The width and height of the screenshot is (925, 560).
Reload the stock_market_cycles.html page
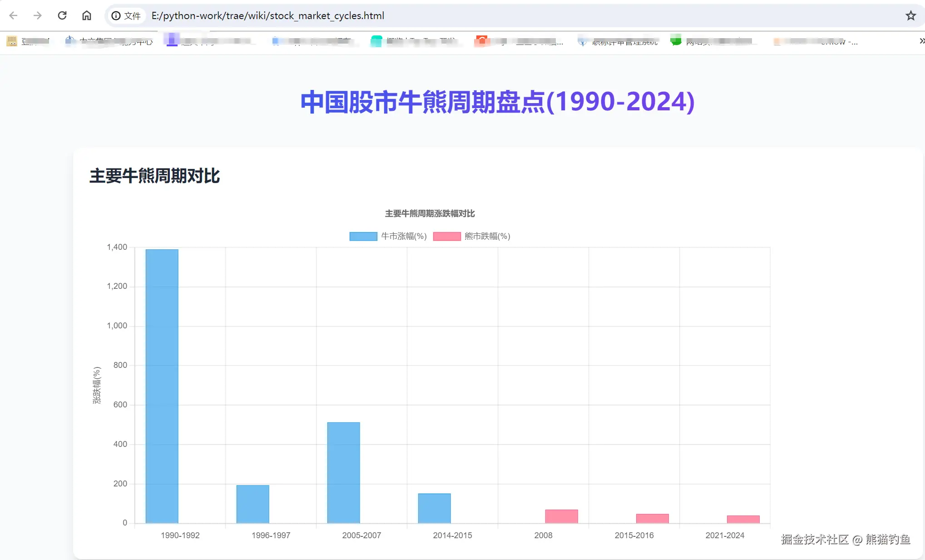pyautogui.click(x=62, y=15)
